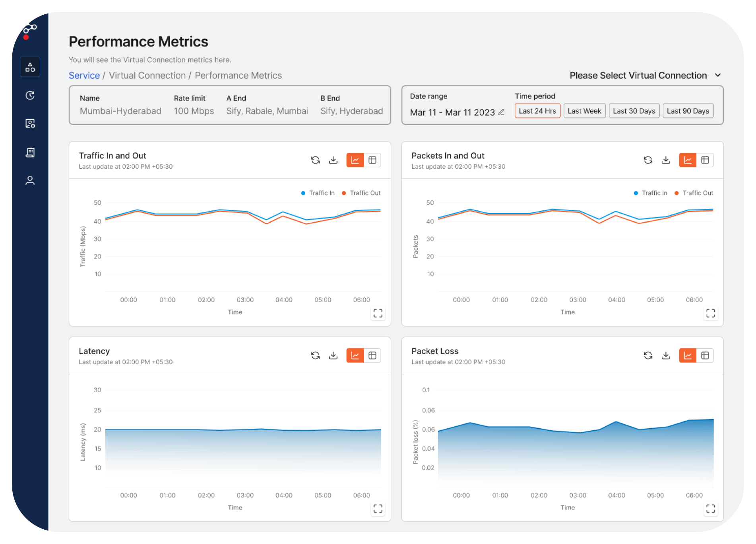Image resolution: width=756 pixels, height=544 pixels.
Task: Open the services shapes icon in sidebar
Action: click(x=30, y=67)
